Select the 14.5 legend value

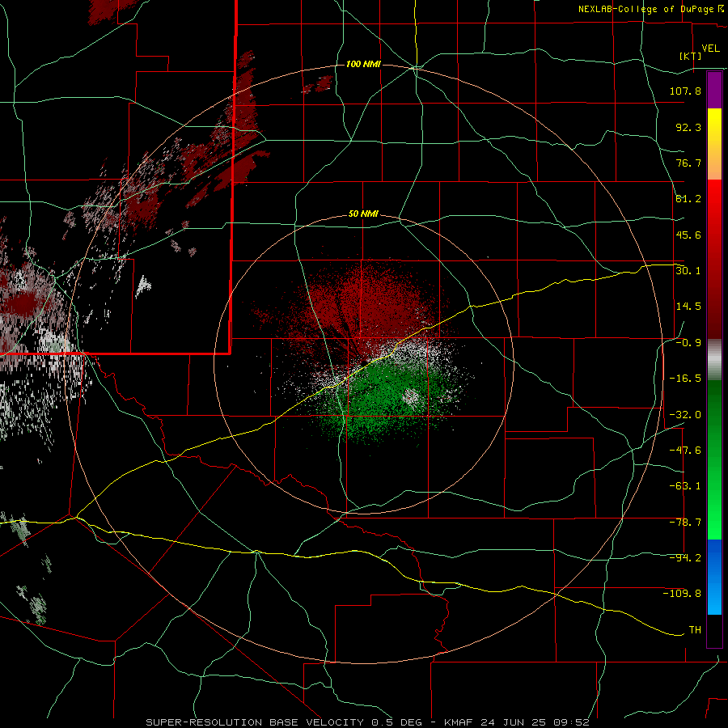[688, 307]
